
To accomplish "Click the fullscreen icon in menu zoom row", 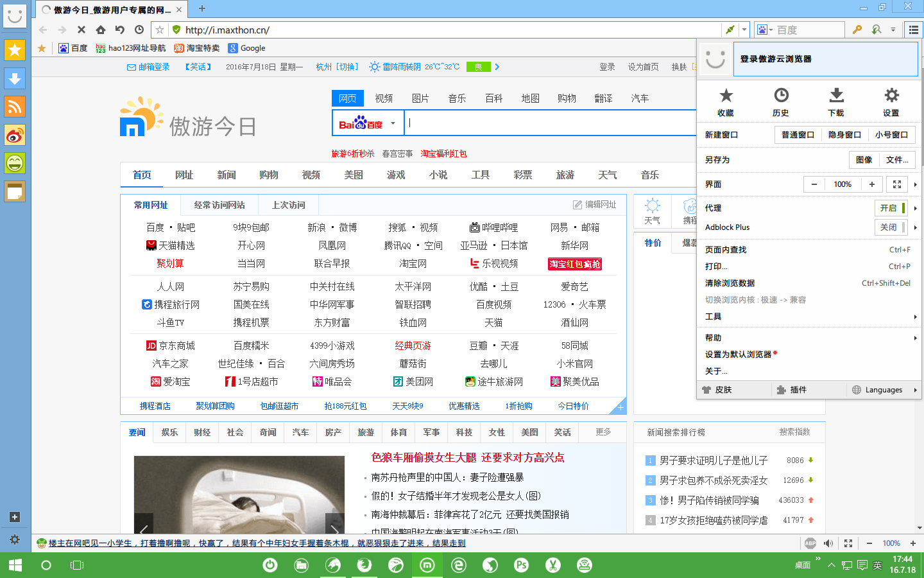I will [897, 184].
